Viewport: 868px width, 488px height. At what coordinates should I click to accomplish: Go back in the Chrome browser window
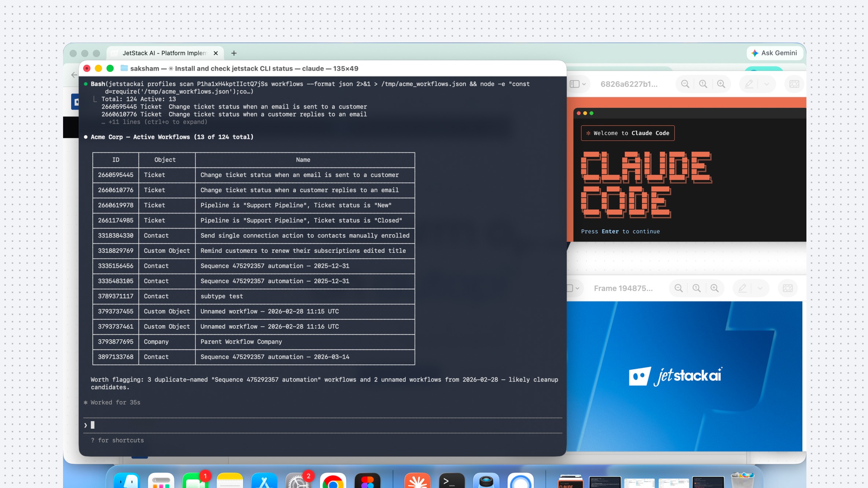click(74, 75)
